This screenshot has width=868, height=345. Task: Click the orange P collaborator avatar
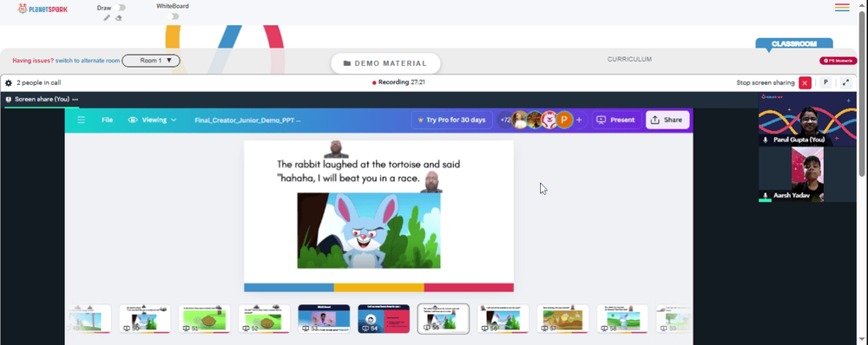pyautogui.click(x=564, y=120)
